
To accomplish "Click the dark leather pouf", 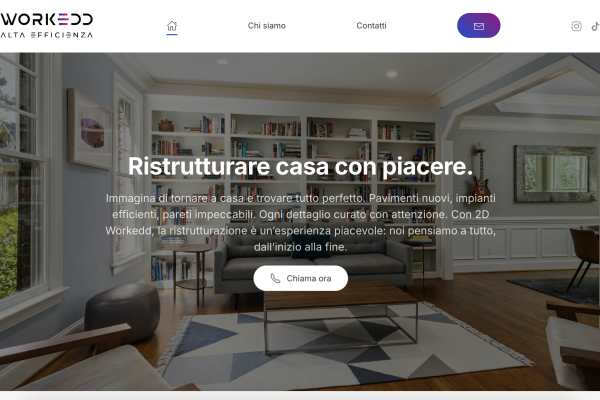I will [x=122, y=313].
